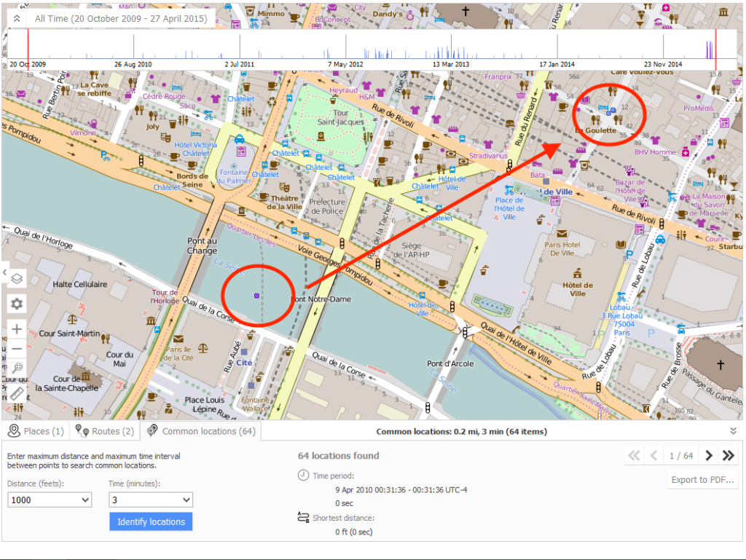
Task: Open the Time (minutes) dropdown
Action: tap(151, 500)
